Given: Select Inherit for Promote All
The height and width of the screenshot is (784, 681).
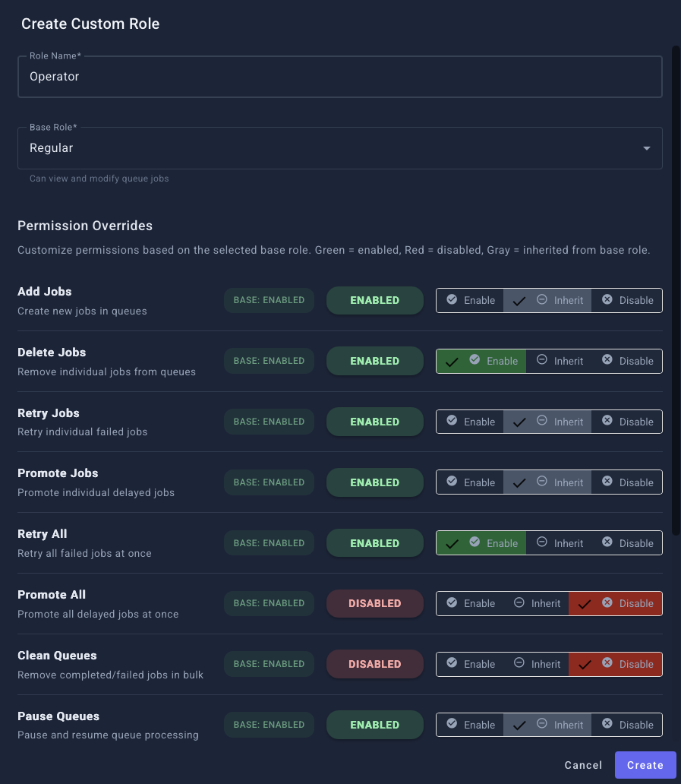Looking at the screenshot, I should (537, 603).
